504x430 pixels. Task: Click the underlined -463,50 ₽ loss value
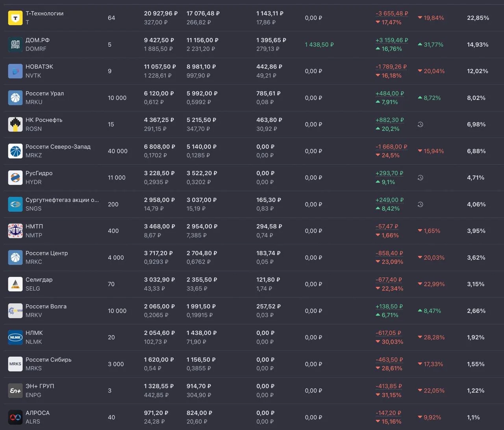[389, 360]
